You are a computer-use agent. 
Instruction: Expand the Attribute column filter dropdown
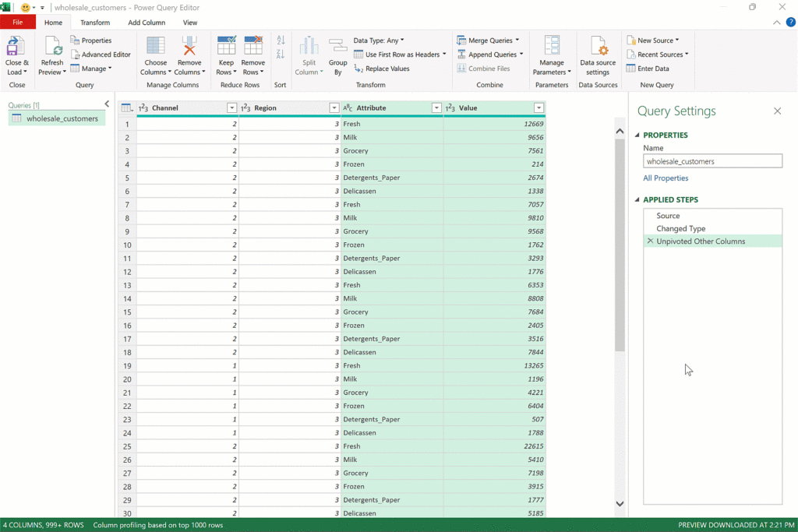pos(436,108)
